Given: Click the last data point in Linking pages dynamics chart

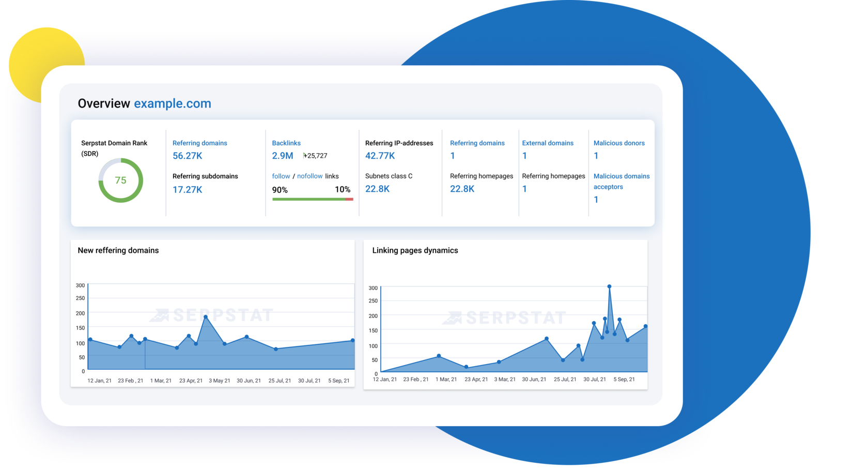Looking at the screenshot, I should tap(646, 326).
